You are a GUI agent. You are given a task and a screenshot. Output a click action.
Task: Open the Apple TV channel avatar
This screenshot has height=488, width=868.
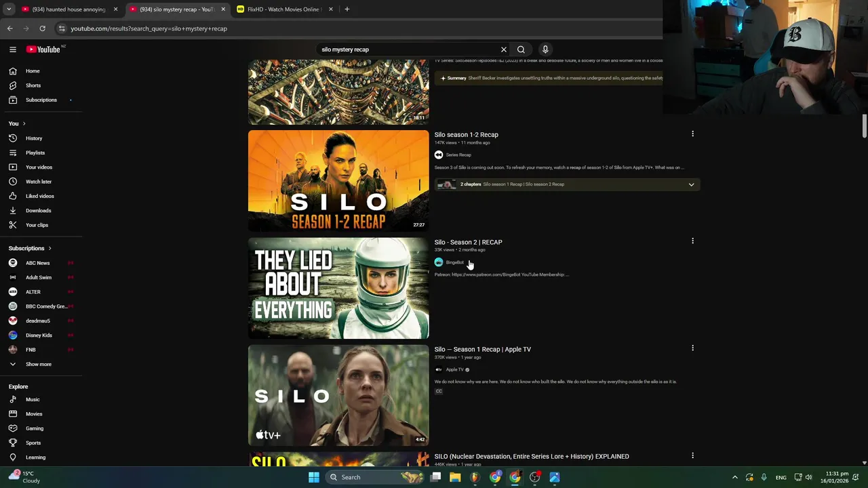(x=439, y=369)
